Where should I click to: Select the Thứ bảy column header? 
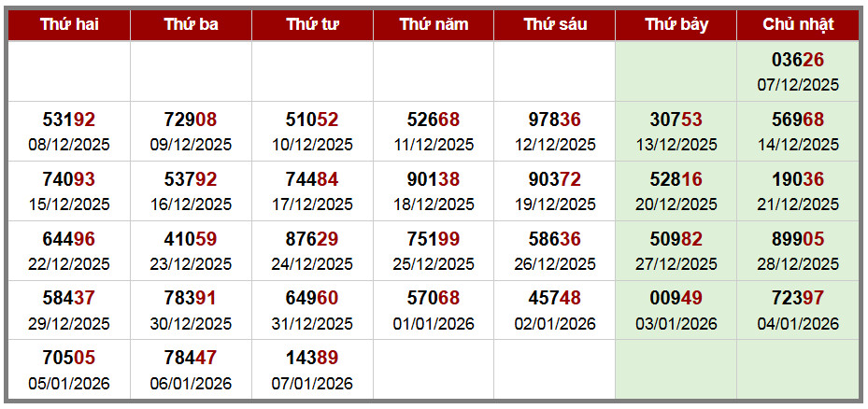pyautogui.click(x=676, y=25)
